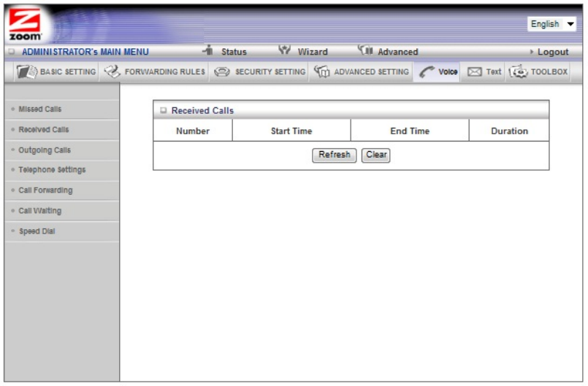588x386 pixels.
Task: Click the Administrator's Main Menu title
Action: 85,52
